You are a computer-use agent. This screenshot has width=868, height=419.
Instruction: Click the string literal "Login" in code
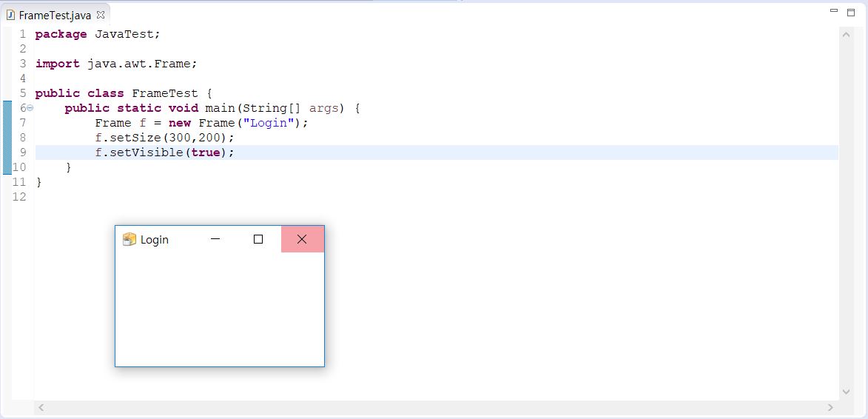(x=269, y=123)
